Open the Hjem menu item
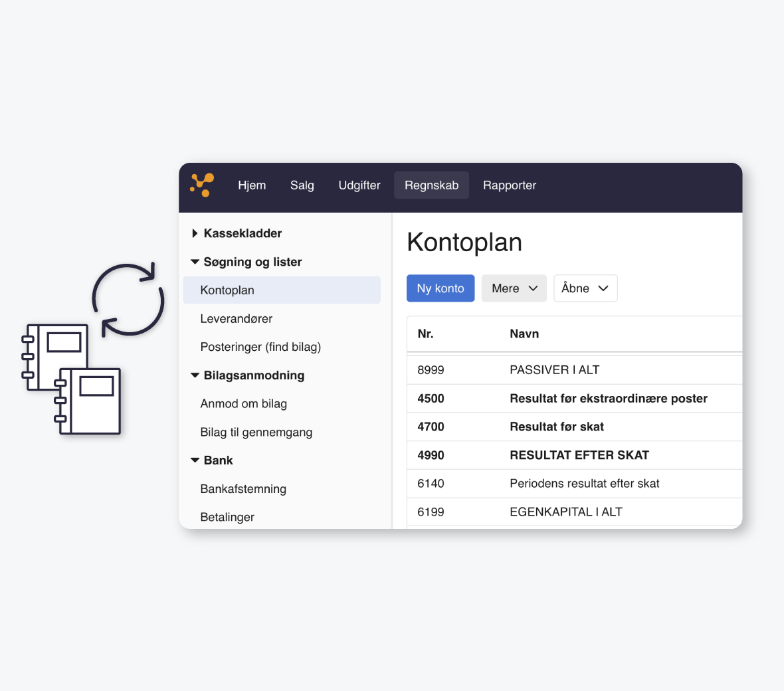 [252, 185]
